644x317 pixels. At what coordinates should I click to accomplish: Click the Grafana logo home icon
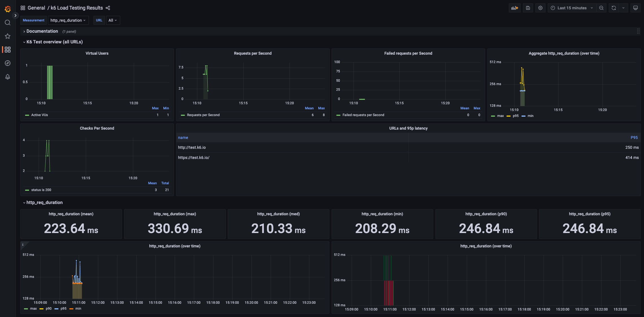[8, 9]
